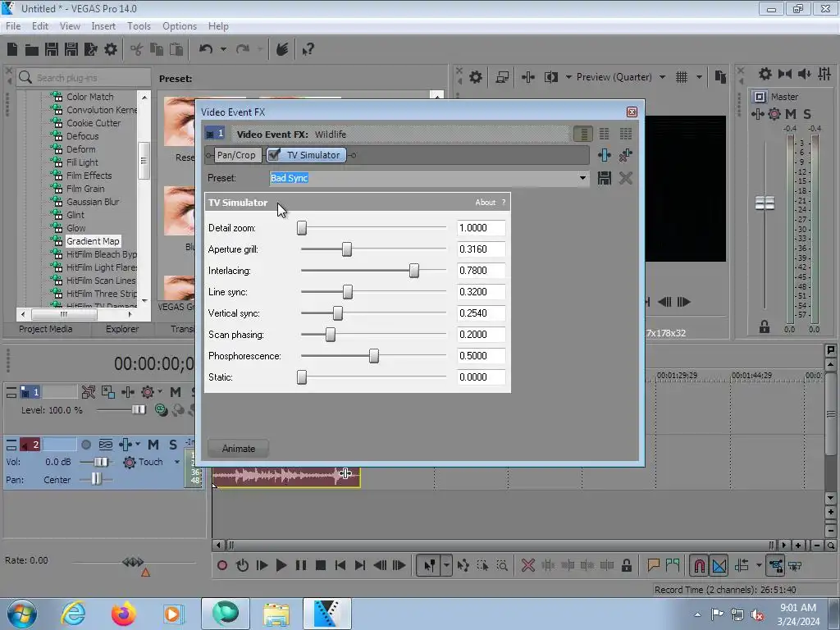The image size is (840, 630).
Task: Click the Interlacing slider handle
Action: (413, 271)
